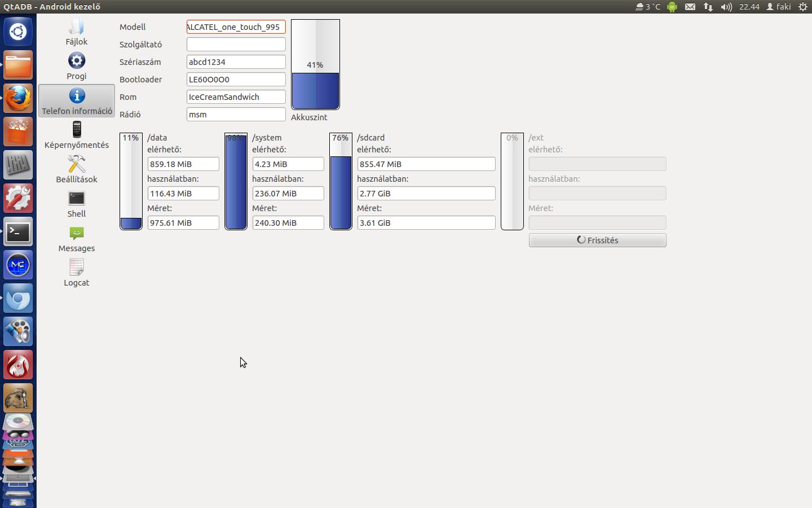Click the empty Szolgáltató field
Viewport: 812px width, 508px height.
point(236,45)
